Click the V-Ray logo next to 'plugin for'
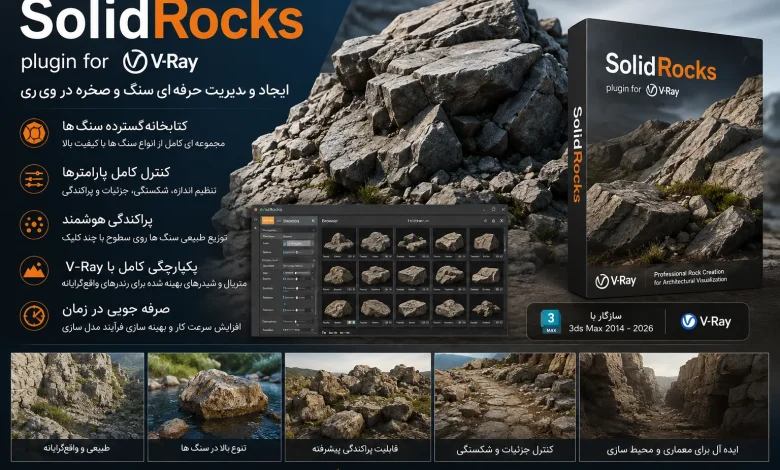780x470 pixels. [161, 62]
